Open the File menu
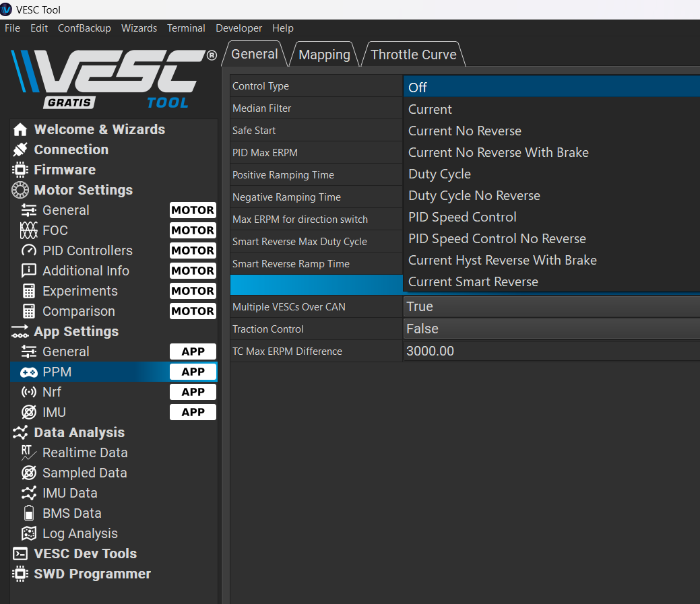Viewport: 700px width, 604px height. point(13,28)
